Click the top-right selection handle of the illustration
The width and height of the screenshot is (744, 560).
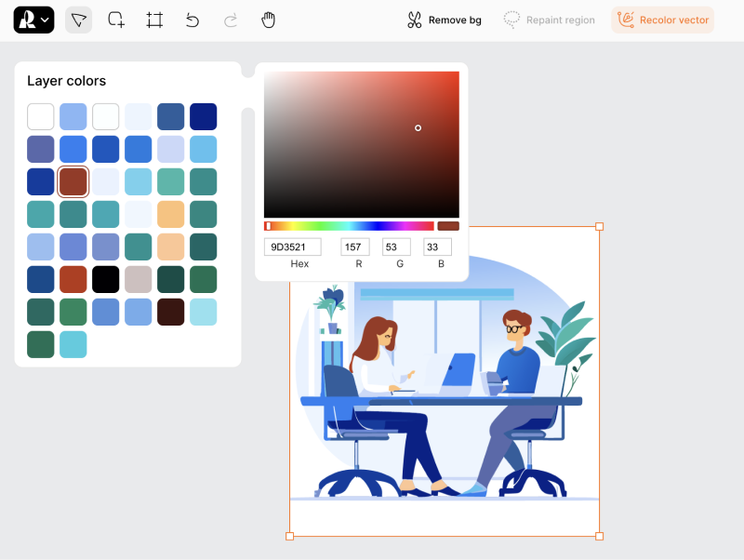pos(599,227)
